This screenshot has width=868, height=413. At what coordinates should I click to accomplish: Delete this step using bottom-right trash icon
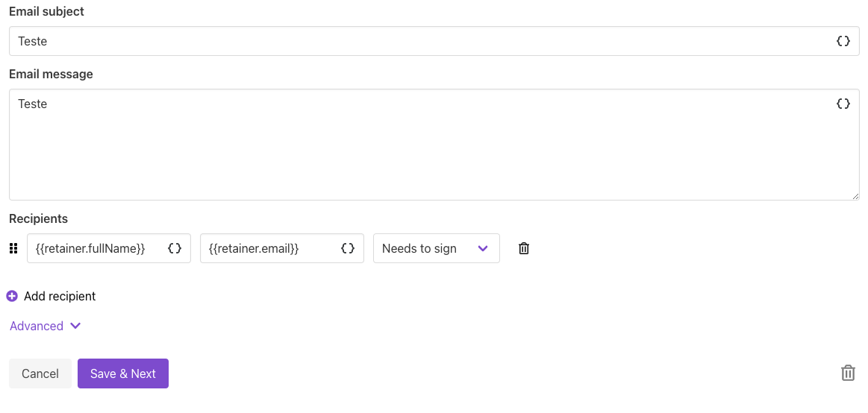click(848, 373)
